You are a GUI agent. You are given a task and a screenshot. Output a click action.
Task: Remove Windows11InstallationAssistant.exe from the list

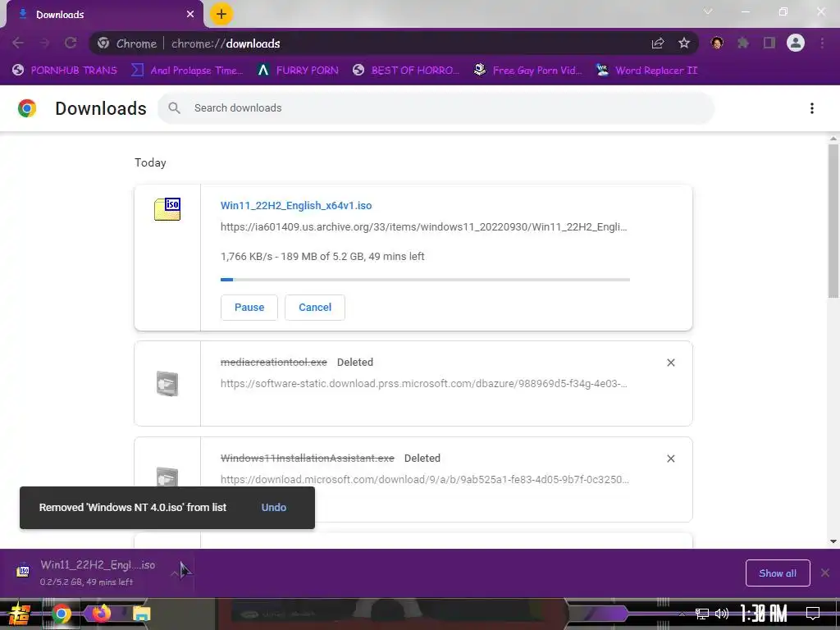[671, 459]
